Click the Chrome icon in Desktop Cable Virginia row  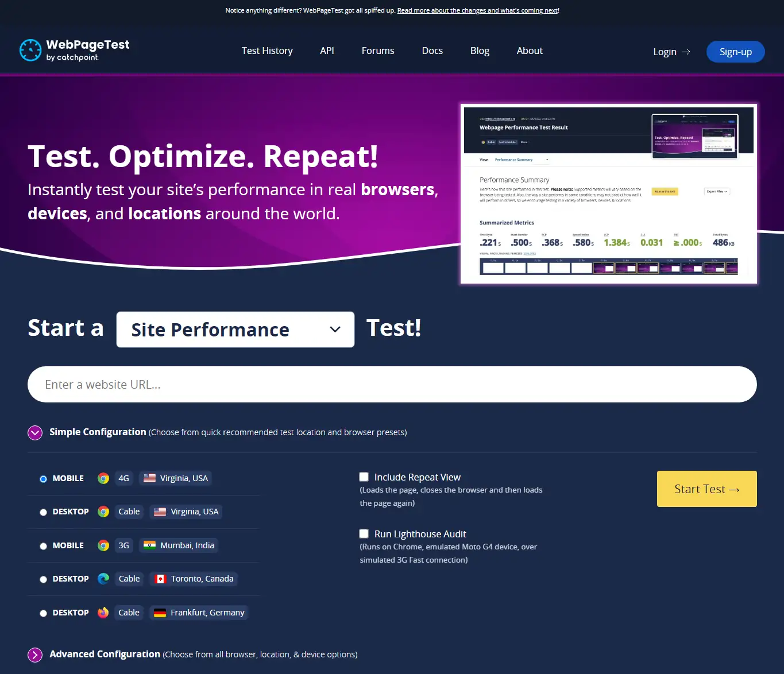(x=103, y=512)
